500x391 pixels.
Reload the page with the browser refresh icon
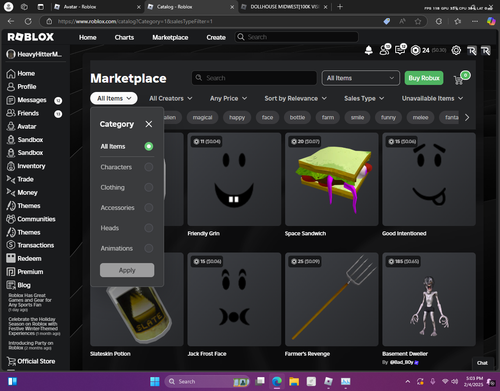click(x=28, y=21)
